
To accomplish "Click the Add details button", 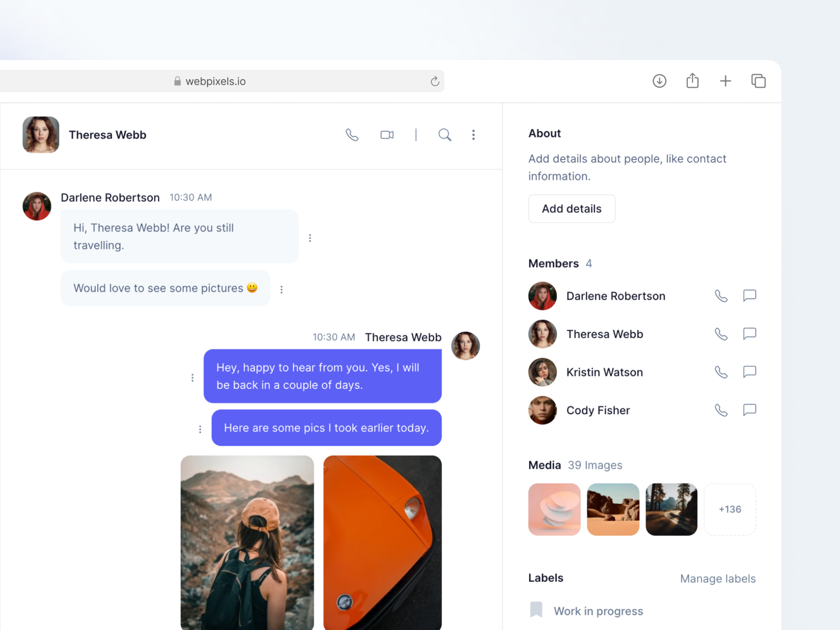I will (571, 209).
